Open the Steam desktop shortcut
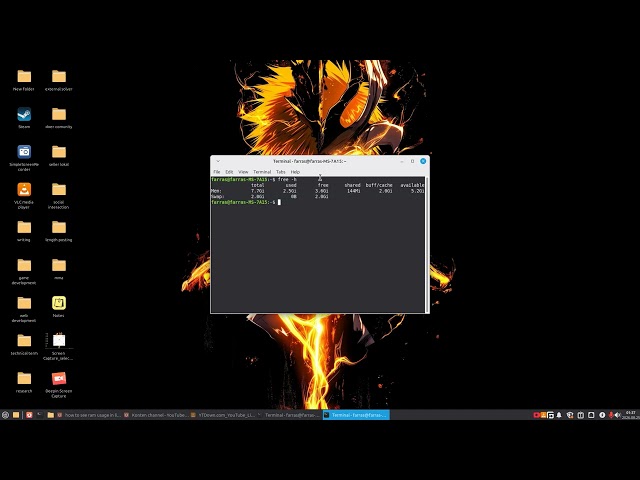Viewport: 640px width, 480px height. coord(24,118)
